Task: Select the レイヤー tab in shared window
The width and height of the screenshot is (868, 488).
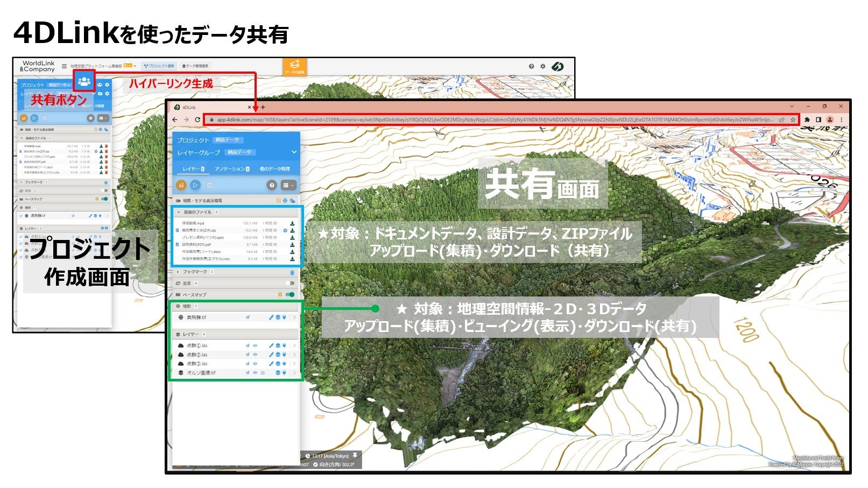Action: 193,169
